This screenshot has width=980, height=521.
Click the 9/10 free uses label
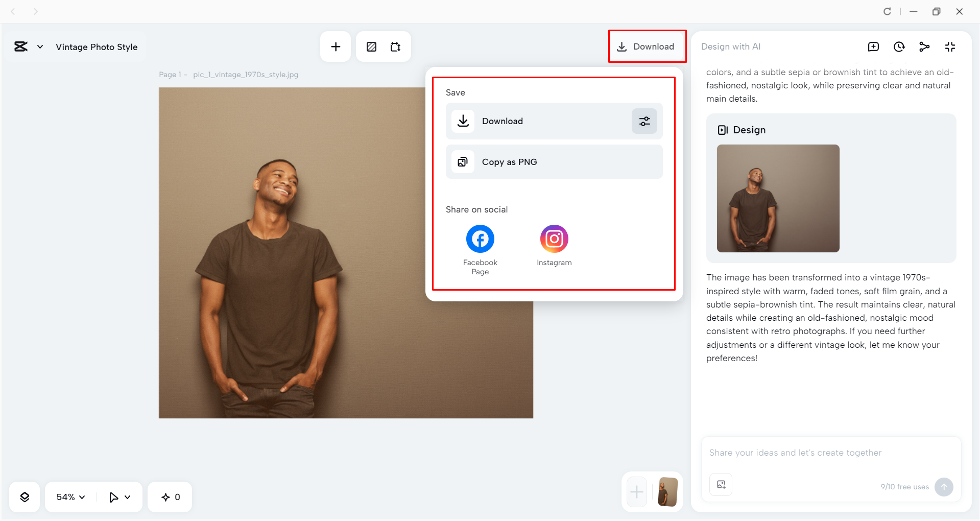904,487
